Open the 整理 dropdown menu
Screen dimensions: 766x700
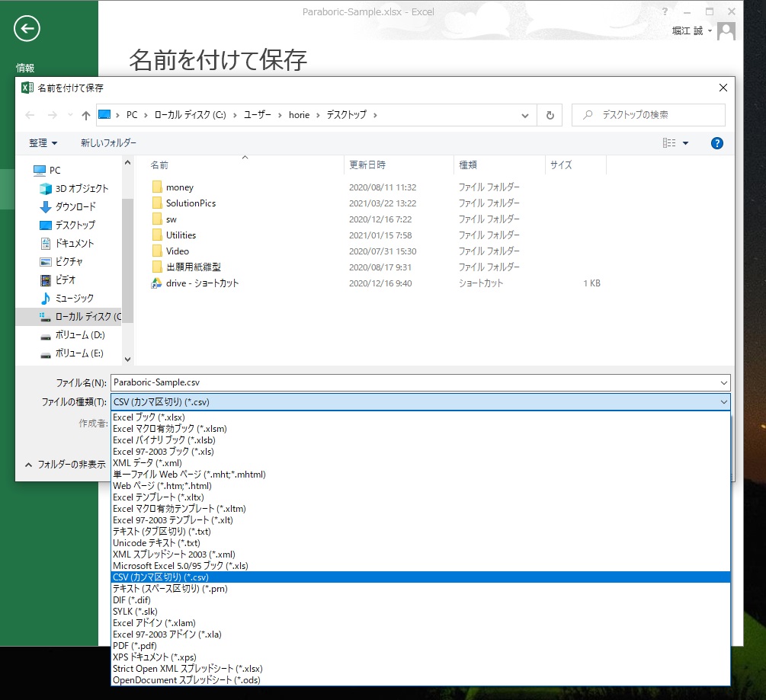coord(43,143)
